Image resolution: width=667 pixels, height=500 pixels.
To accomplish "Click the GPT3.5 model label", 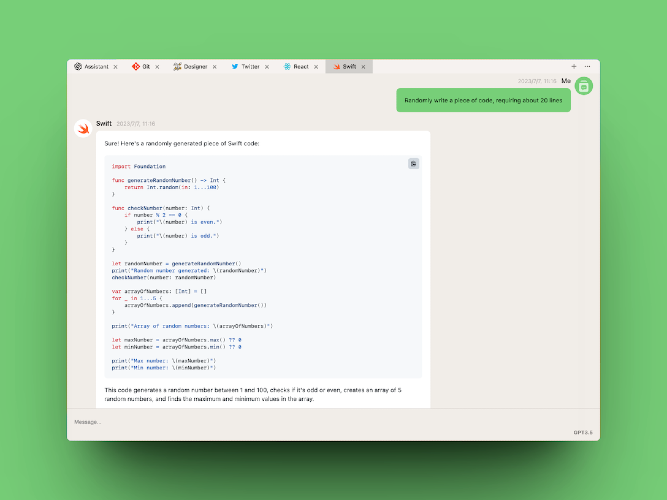I will coord(583,433).
